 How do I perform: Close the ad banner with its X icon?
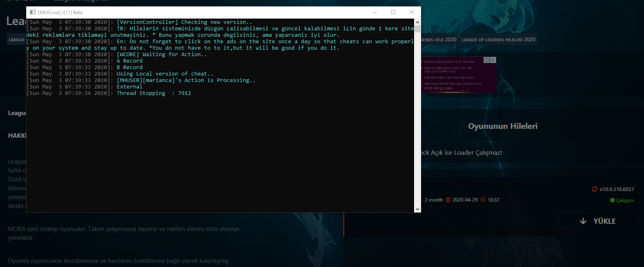[x=493, y=60]
